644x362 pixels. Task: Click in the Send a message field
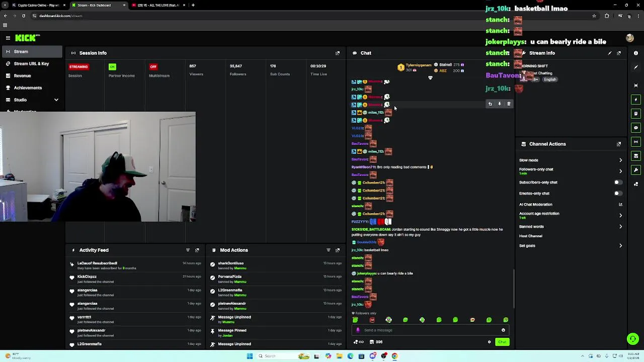pos(430,330)
